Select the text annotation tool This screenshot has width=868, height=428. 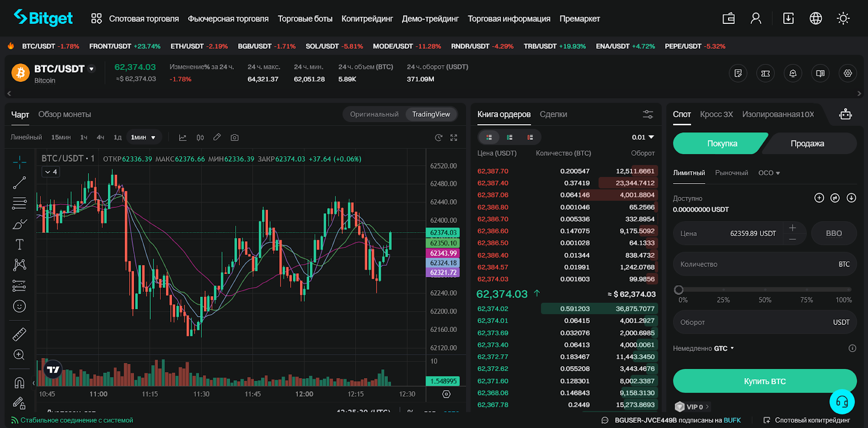20,245
